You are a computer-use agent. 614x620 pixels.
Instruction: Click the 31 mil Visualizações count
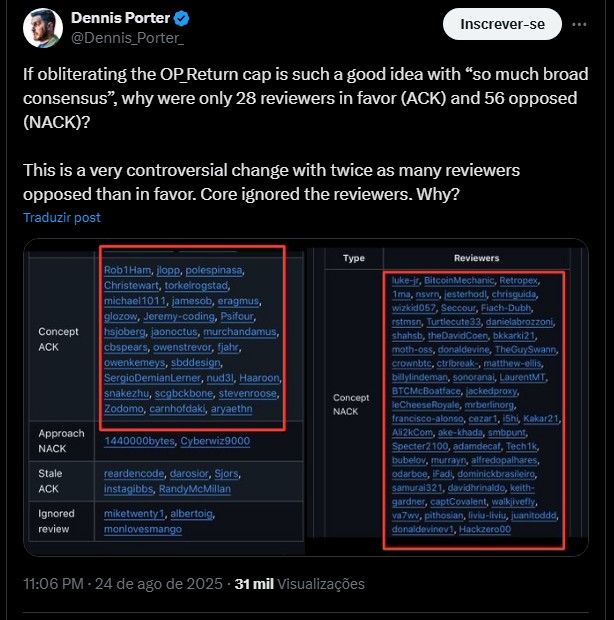coord(299,584)
